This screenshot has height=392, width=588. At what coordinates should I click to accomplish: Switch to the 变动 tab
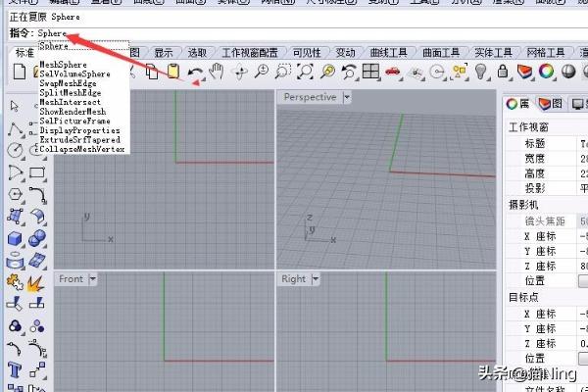(345, 53)
